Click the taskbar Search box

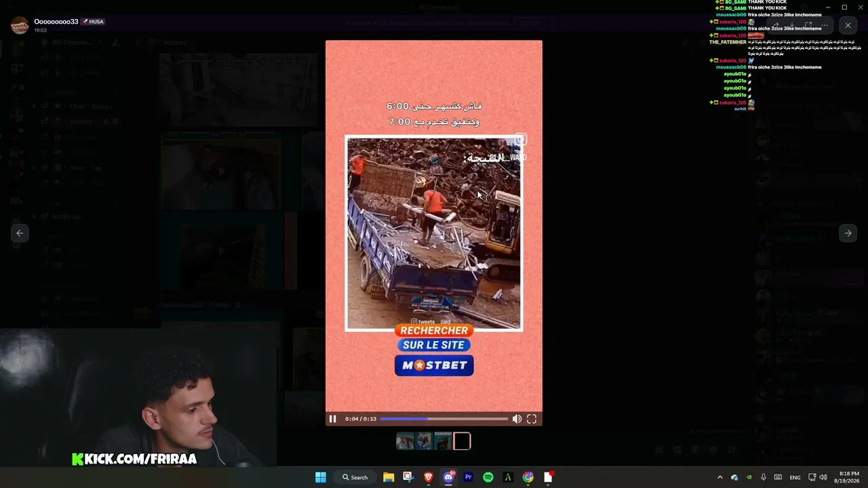click(x=355, y=477)
